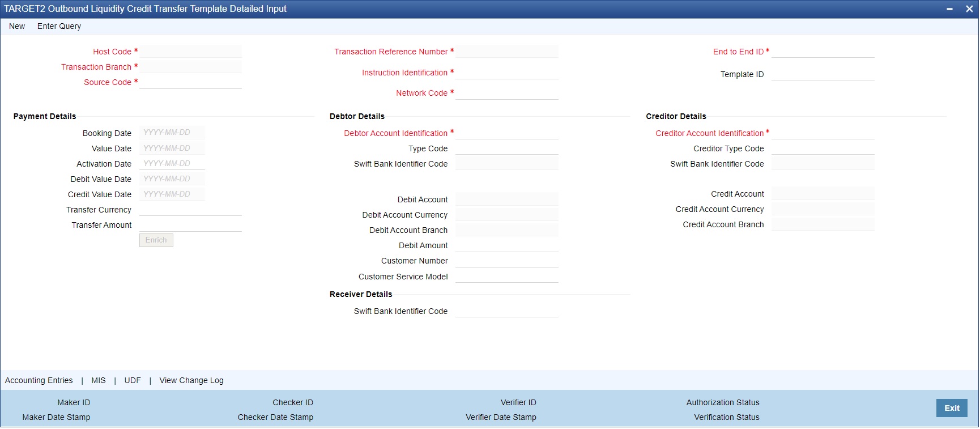980x429 pixels.
Task: Click the Transfer Currency field
Action: coord(190,210)
